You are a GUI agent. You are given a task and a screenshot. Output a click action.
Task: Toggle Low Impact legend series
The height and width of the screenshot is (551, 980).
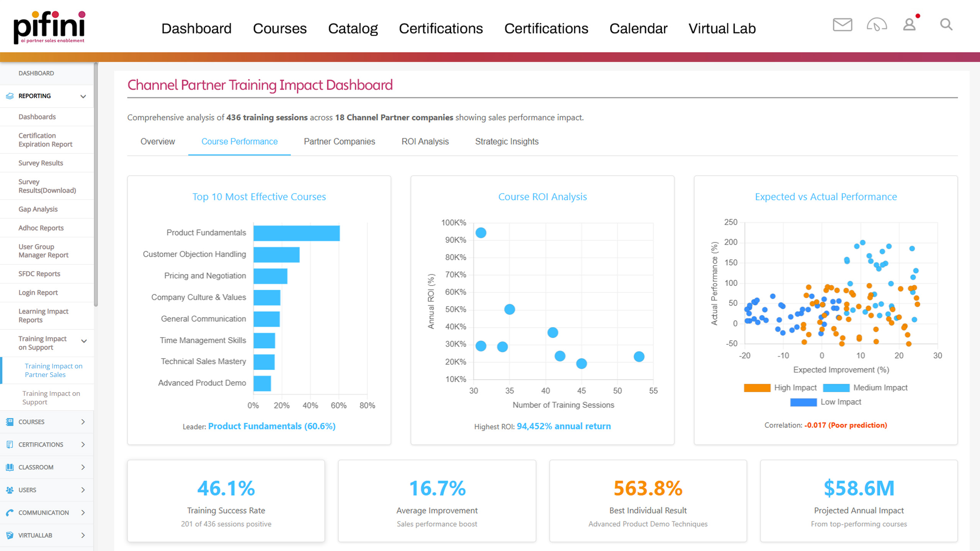click(825, 402)
